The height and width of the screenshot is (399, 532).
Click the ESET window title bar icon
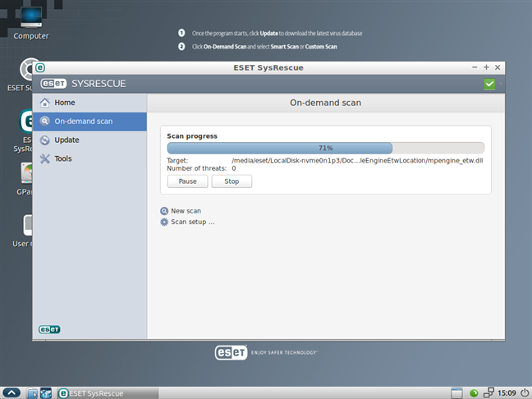40,67
